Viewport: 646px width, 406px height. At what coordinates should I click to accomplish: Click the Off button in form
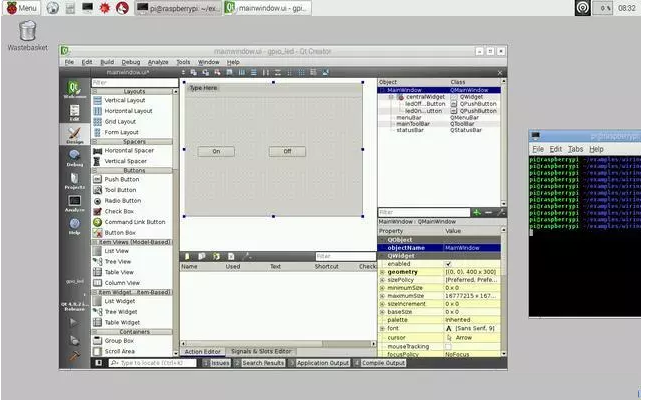click(x=287, y=151)
